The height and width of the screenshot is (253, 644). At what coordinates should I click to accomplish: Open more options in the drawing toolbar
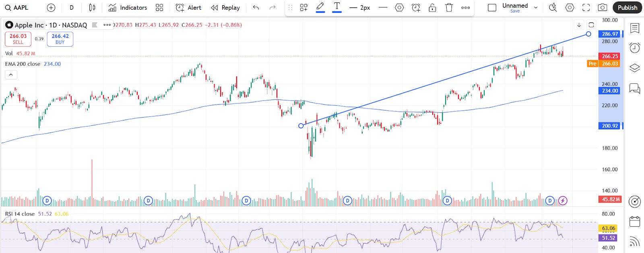point(466,8)
